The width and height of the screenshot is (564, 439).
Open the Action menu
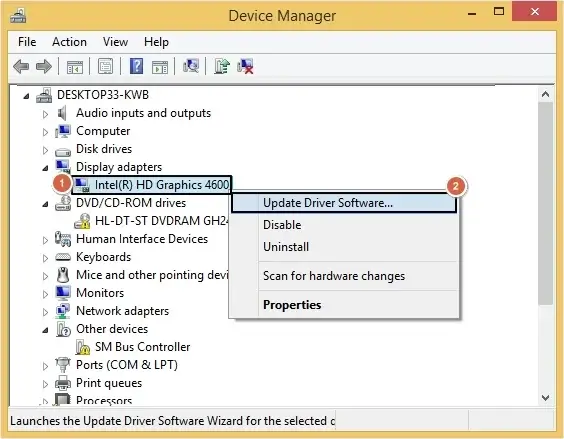pos(69,42)
